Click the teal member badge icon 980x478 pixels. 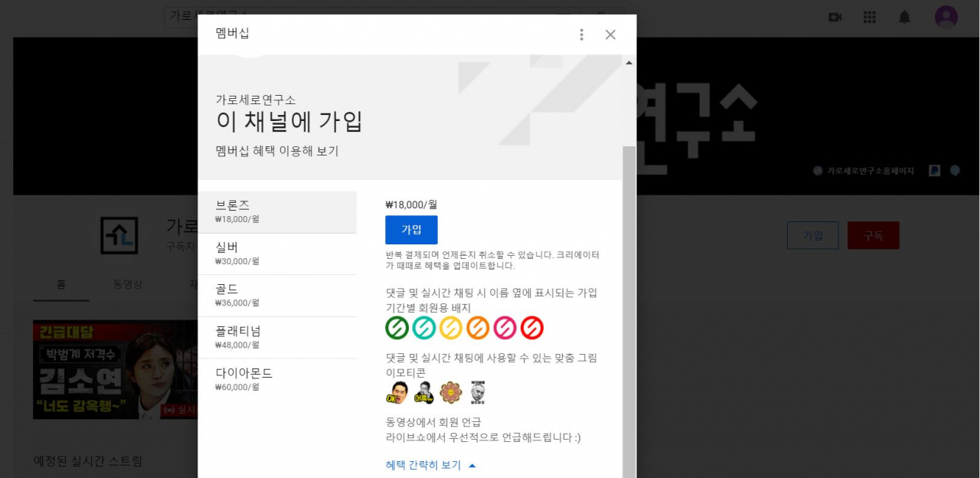pos(424,328)
